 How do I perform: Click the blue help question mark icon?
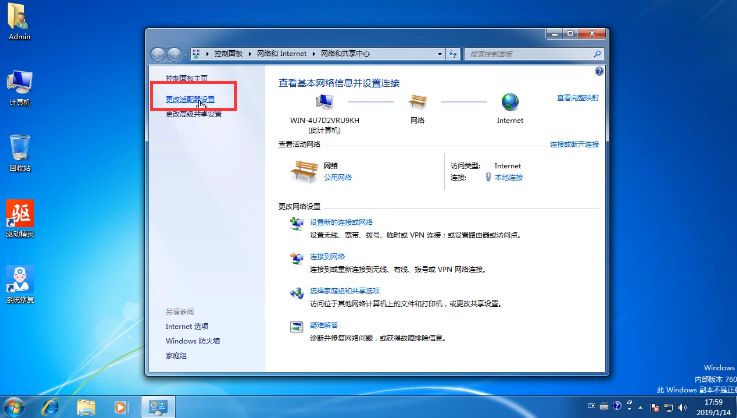pyautogui.click(x=599, y=71)
